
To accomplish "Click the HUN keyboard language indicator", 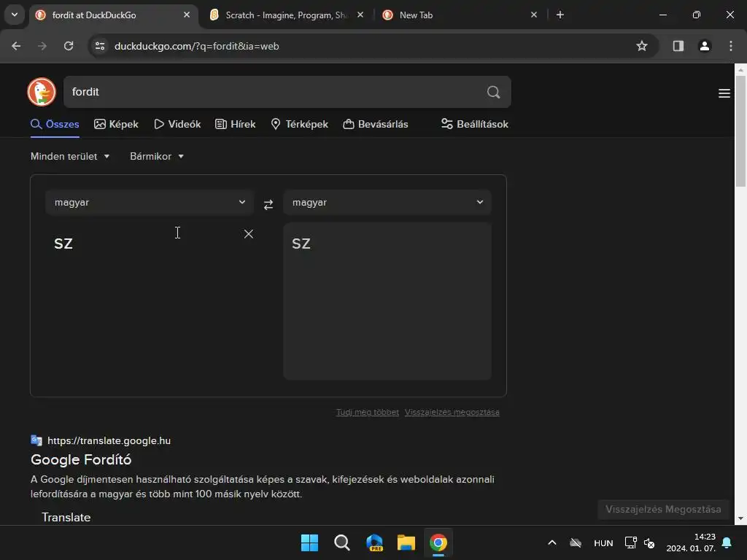I will click(x=603, y=543).
